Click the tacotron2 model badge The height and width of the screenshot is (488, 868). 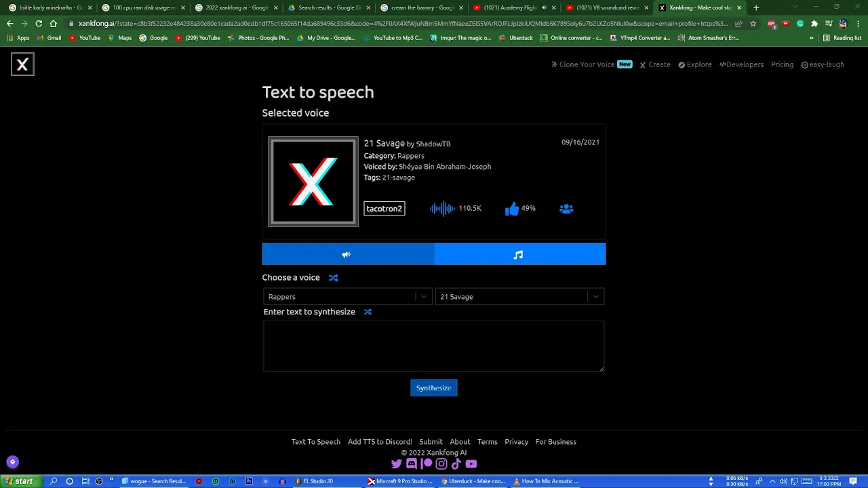pyautogui.click(x=384, y=209)
